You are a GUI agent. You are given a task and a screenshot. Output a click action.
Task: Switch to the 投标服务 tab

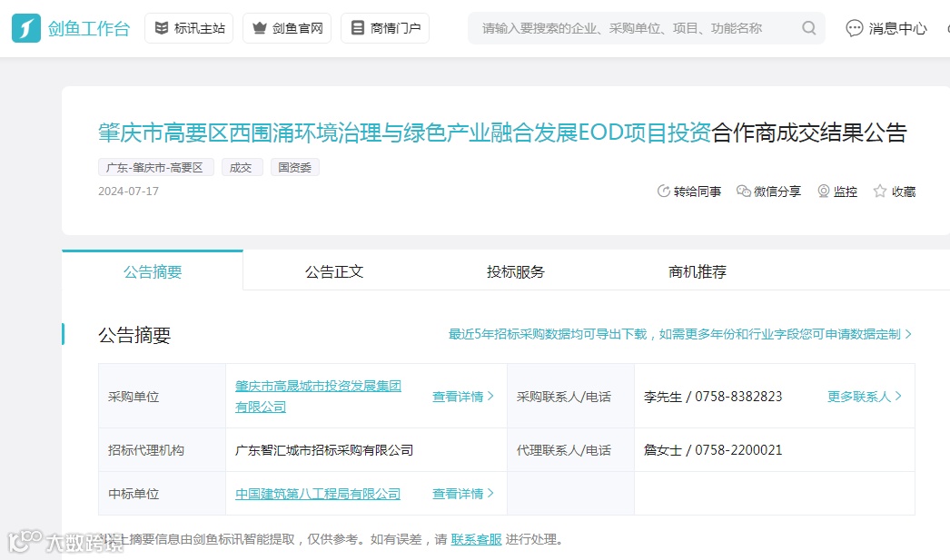pyautogui.click(x=516, y=271)
